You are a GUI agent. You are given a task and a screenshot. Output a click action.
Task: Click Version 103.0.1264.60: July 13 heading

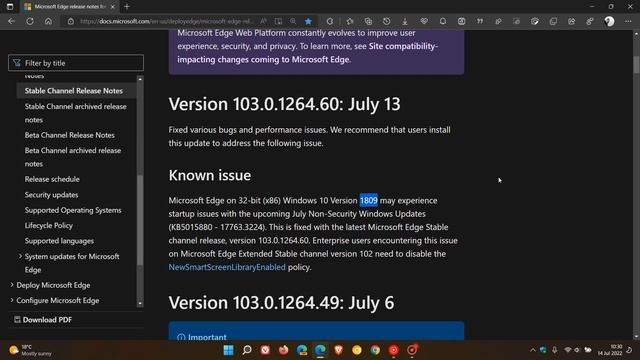(x=284, y=104)
